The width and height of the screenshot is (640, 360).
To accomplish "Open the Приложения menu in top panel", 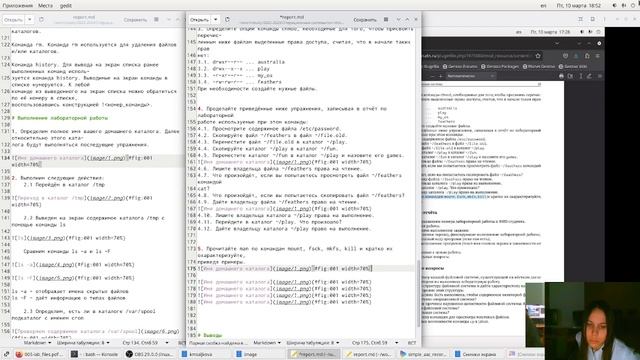I will coord(18,6).
